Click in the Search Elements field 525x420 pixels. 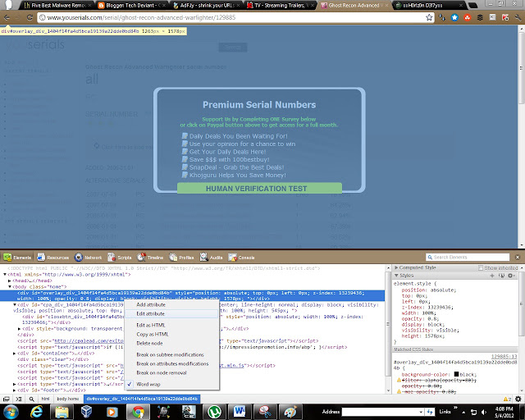click(468, 258)
